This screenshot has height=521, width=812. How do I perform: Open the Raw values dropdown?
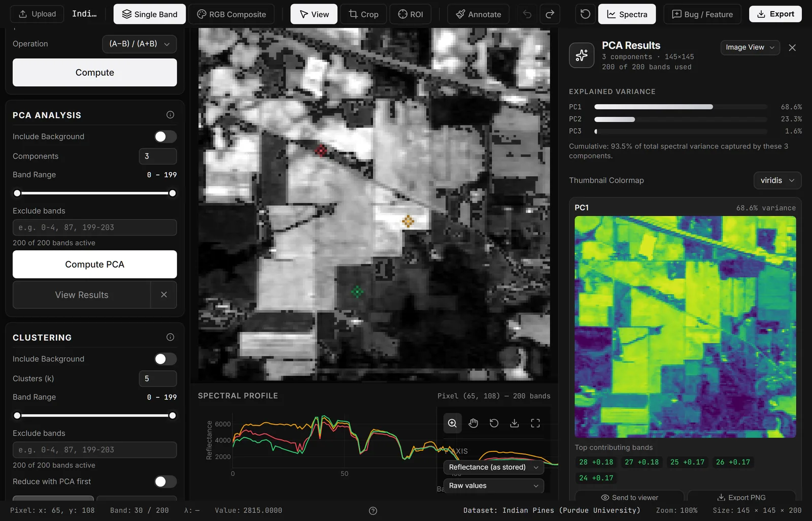point(493,486)
